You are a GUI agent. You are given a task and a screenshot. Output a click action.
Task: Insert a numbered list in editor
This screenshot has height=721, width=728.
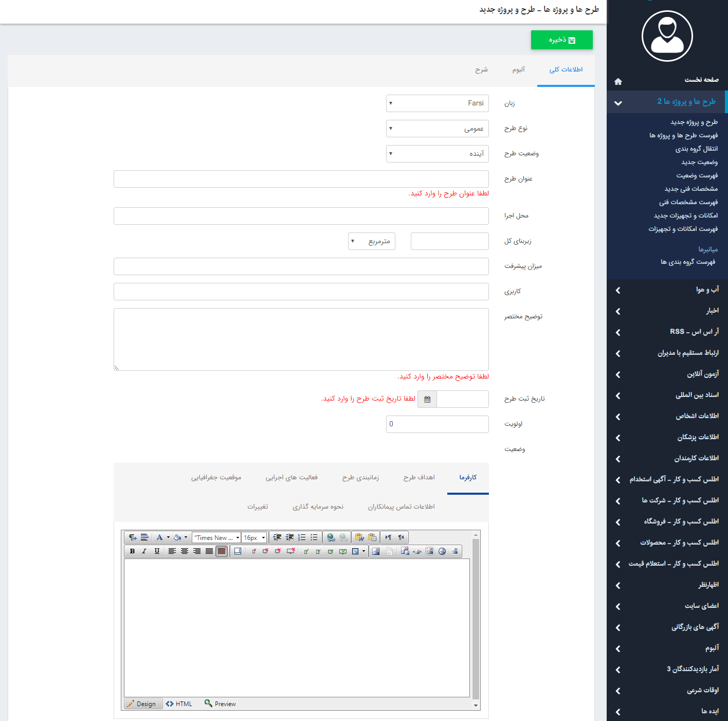(302, 537)
